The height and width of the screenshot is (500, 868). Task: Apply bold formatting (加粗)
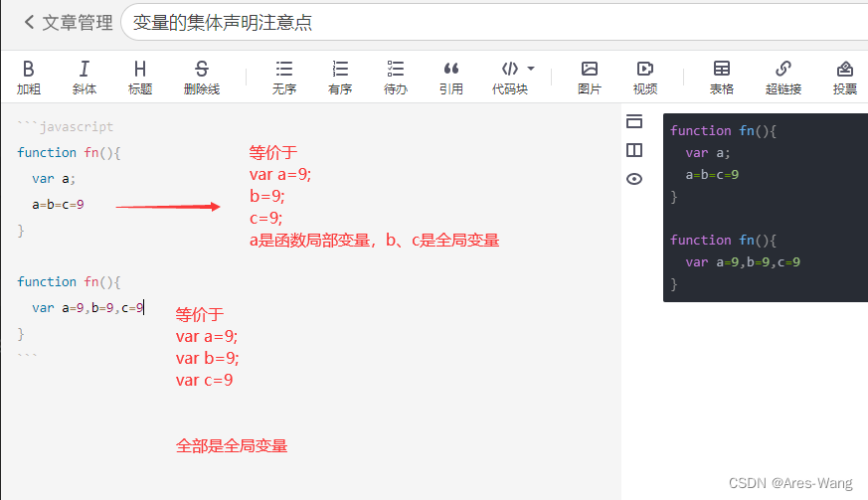[x=28, y=77]
